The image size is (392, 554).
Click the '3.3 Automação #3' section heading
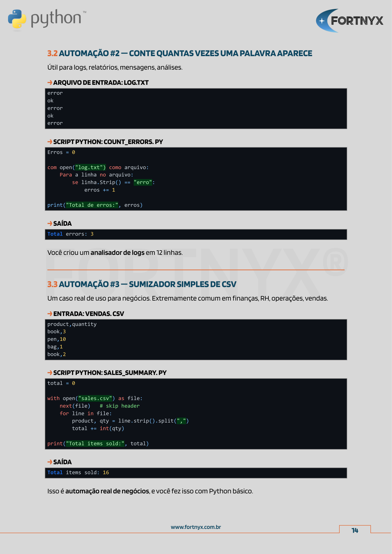[x=142, y=284]
